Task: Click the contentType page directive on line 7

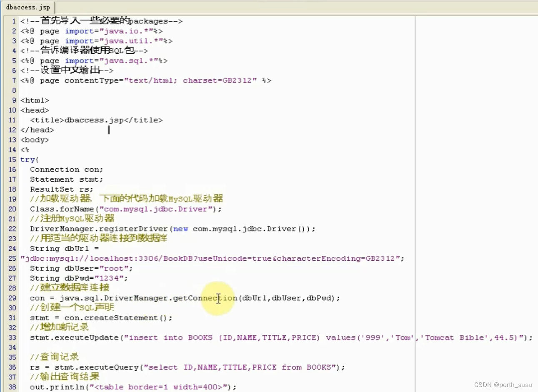Action: point(146,81)
